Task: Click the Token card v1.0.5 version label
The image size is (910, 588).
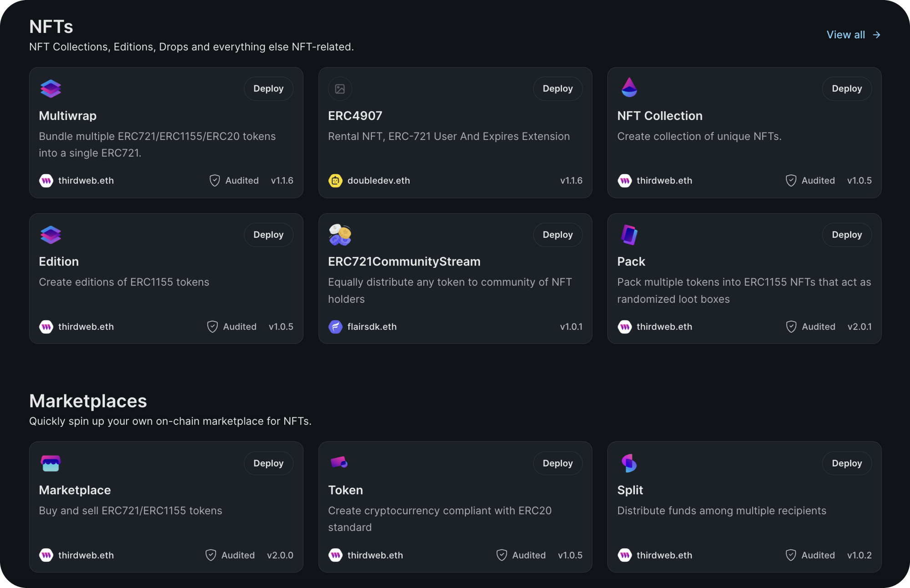Action: tap(570, 555)
